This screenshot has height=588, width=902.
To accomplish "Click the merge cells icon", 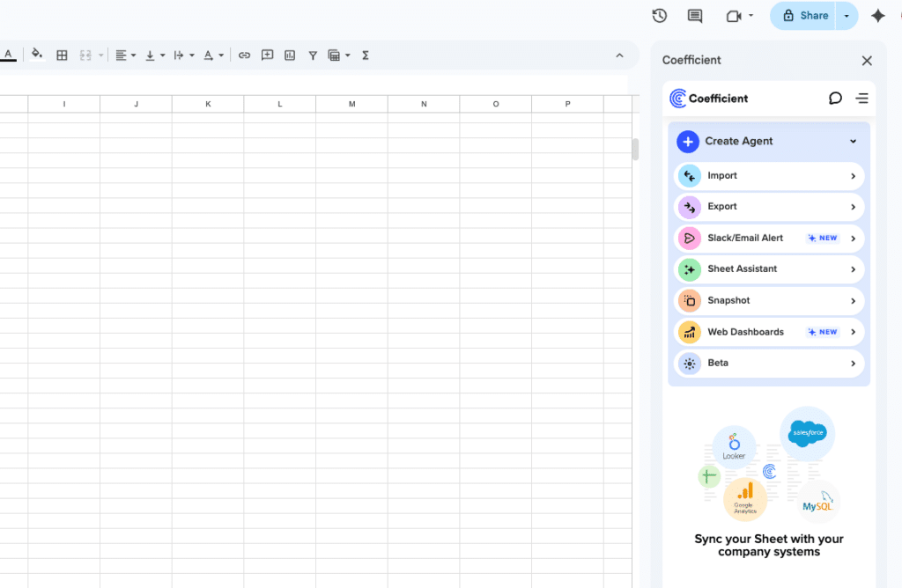I will tap(85, 55).
